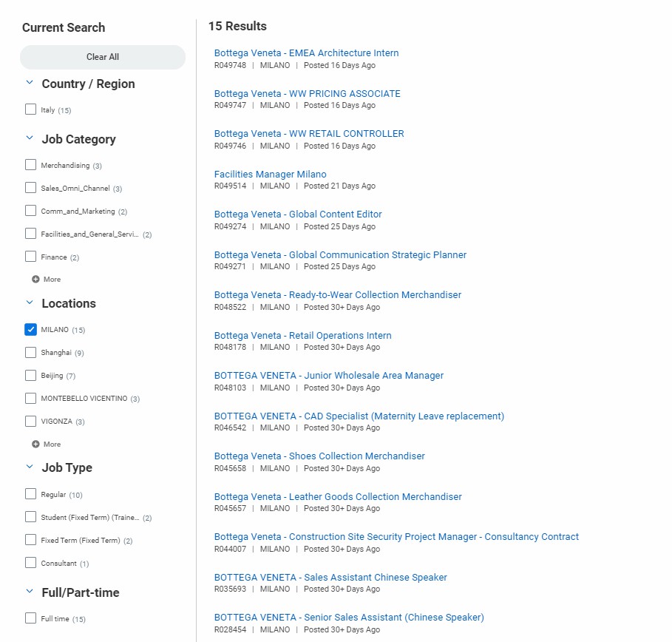Click the plus icon under Job Category
This screenshot has width=672, height=642.
point(35,280)
